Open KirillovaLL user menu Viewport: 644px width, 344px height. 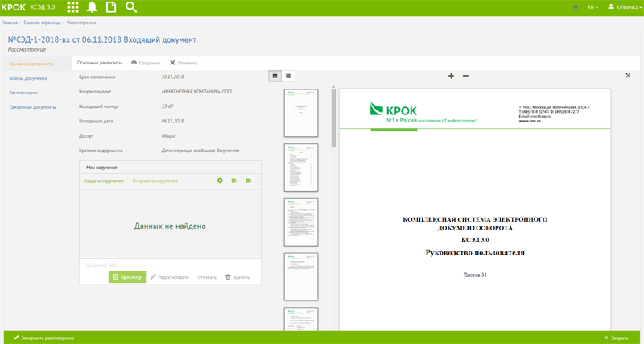tap(625, 7)
